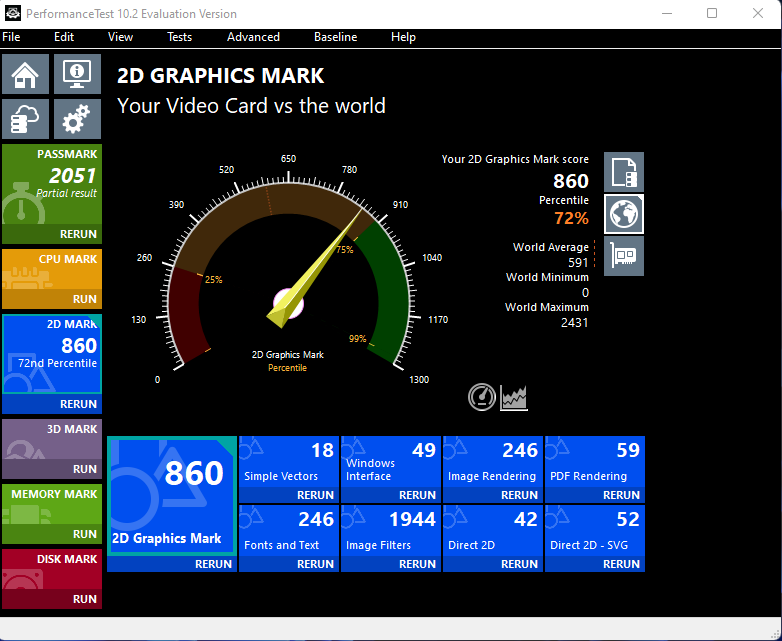
Task: Select the 2D Graphics Mark 860 tile
Action: coord(172,496)
